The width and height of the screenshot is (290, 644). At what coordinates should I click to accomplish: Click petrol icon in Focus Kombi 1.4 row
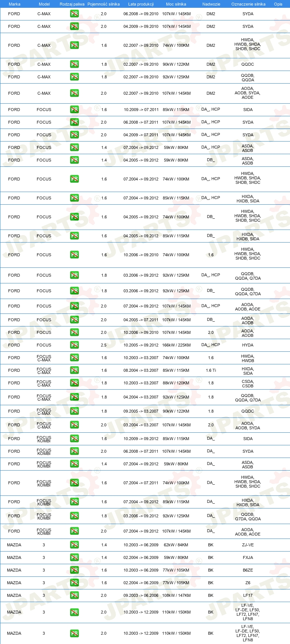(74, 464)
